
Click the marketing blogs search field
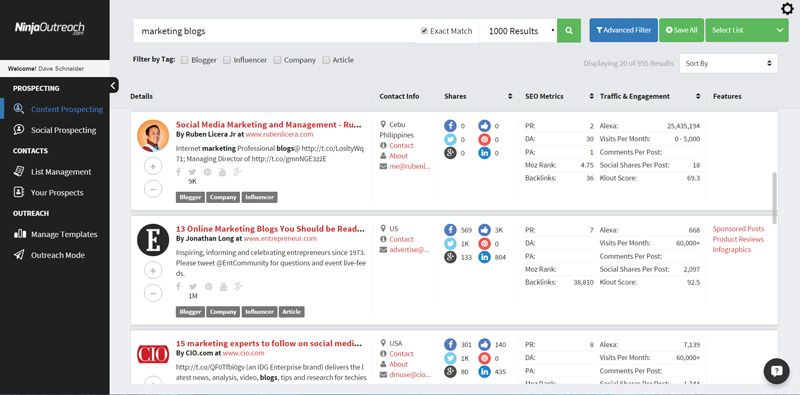[x=276, y=31]
